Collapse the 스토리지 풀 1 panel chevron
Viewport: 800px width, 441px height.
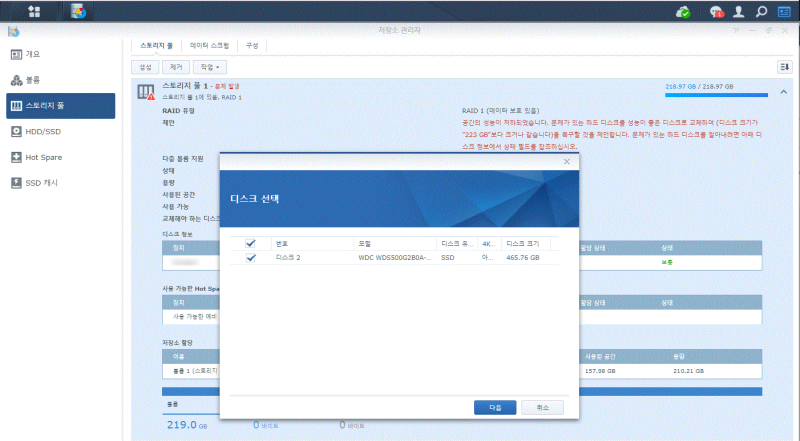[784, 92]
